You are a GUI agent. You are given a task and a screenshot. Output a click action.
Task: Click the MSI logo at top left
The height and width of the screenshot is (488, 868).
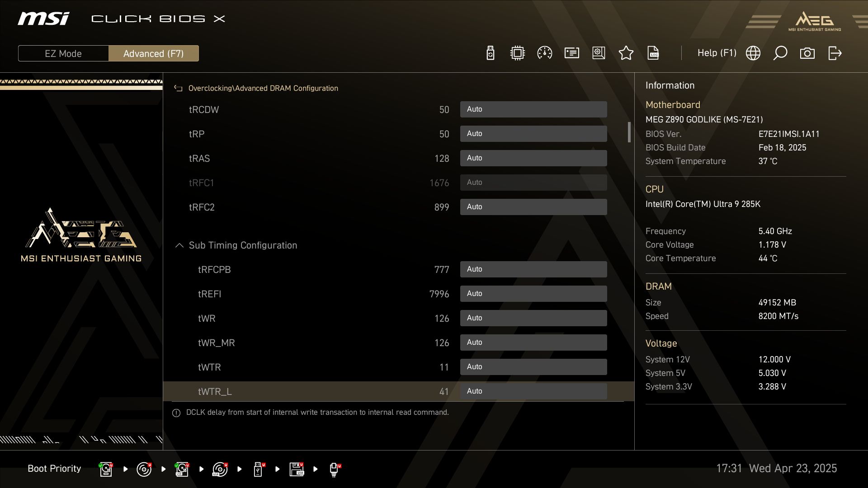click(x=43, y=19)
